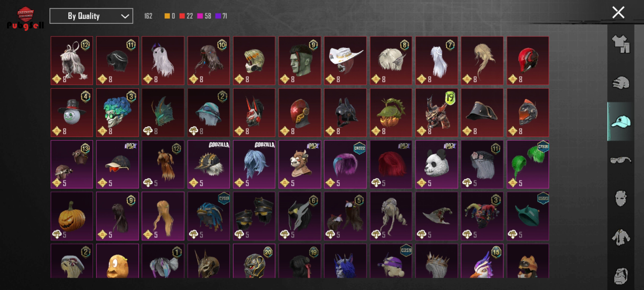Select the gloves category icon in sidebar
The width and height of the screenshot is (644, 290).
pos(621,83)
